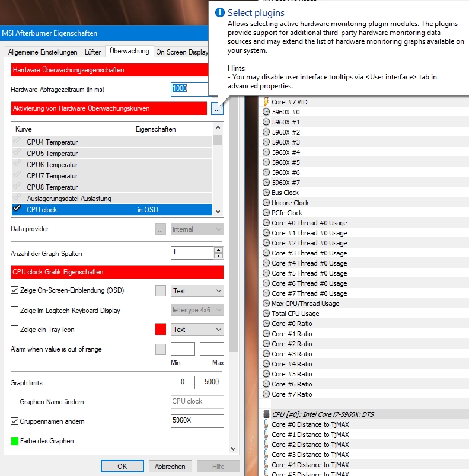The width and height of the screenshot is (469, 476).
Task: Click clock icon next to 5960X #7
Action: [266, 182]
